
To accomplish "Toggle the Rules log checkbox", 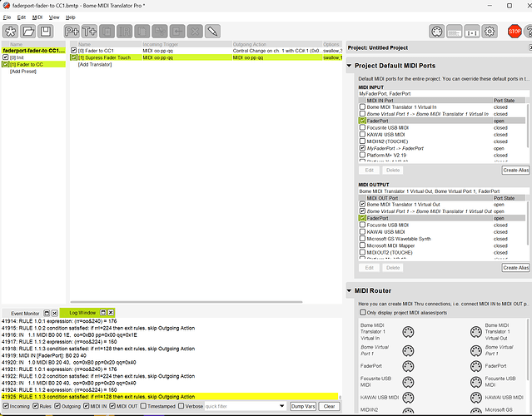I will [x=36, y=406].
